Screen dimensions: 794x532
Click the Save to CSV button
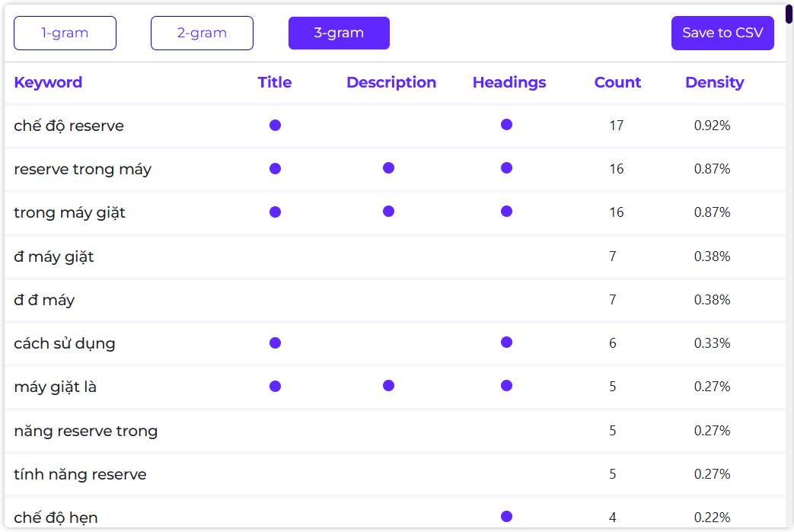point(722,33)
